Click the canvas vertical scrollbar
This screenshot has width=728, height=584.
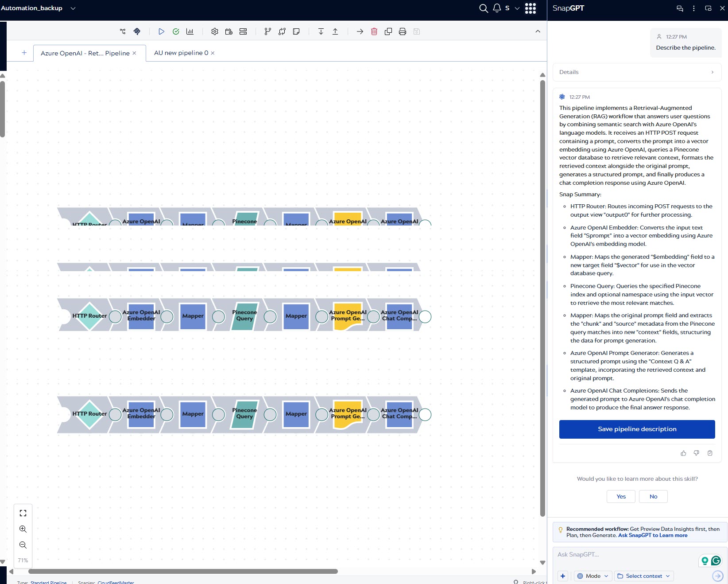542,298
